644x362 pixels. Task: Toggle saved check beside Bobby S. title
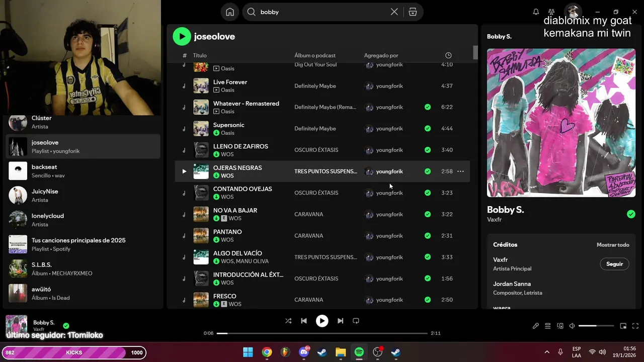(631, 214)
